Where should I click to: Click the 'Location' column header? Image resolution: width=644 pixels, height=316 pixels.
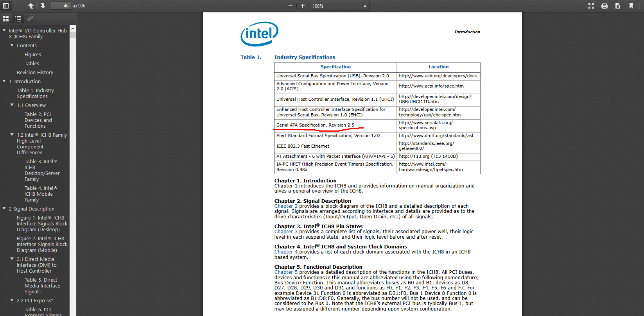click(x=439, y=67)
